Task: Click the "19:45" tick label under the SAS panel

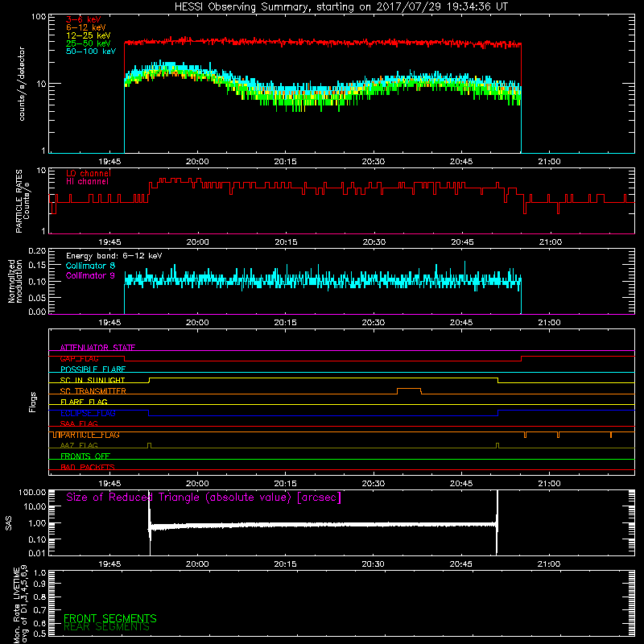Action: pyautogui.click(x=109, y=564)
